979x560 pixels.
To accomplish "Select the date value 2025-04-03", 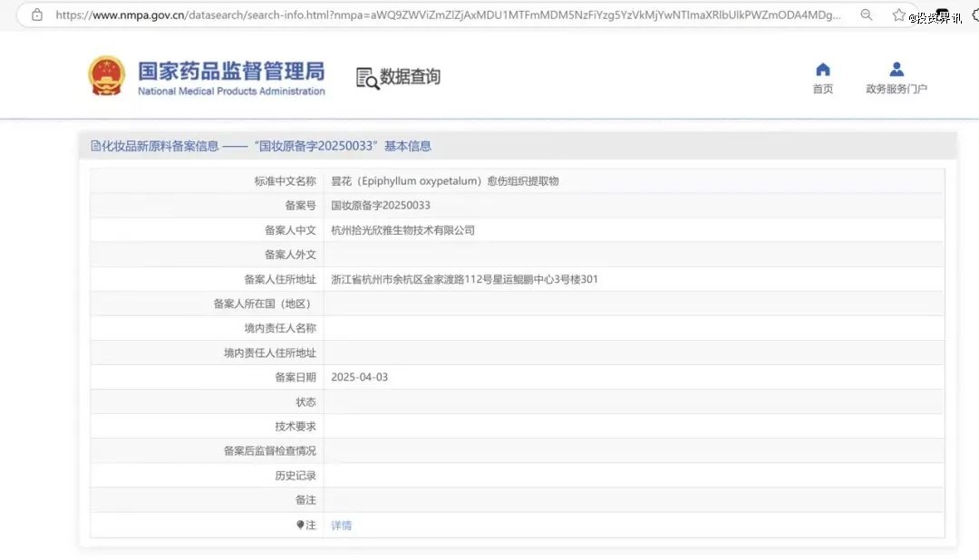I will point(359,377).
